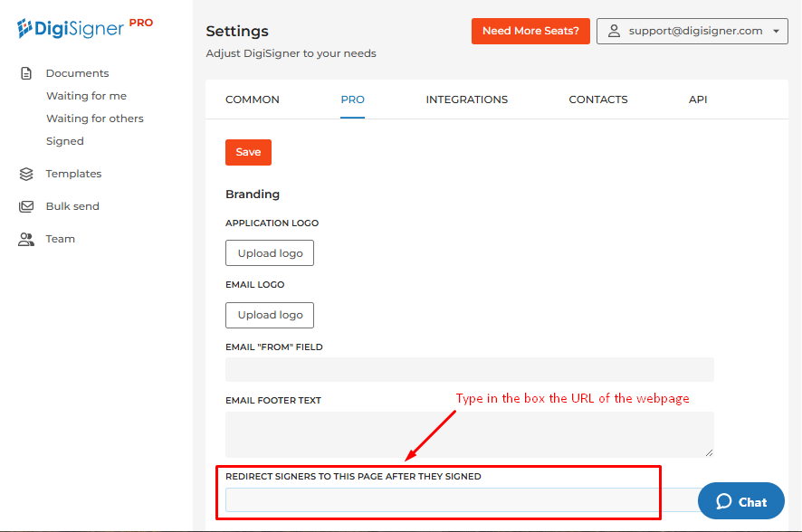Click Upload logo under Email Logo

click(x=270, y=315)
